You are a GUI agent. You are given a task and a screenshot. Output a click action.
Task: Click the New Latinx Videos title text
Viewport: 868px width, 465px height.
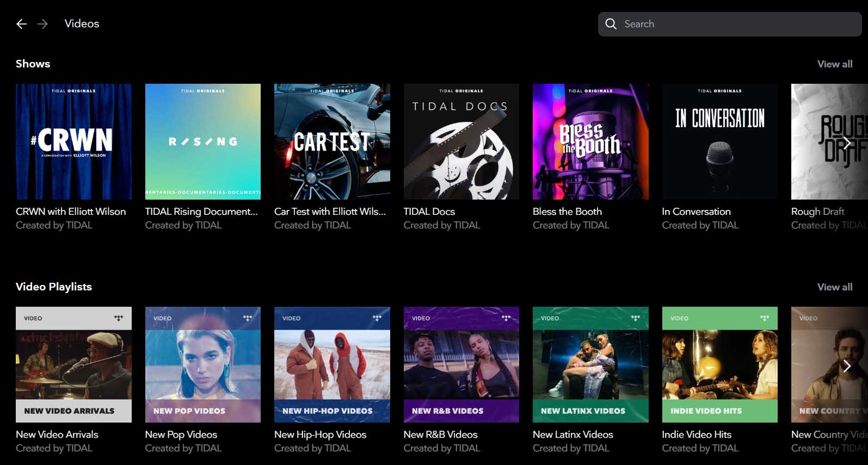[573, 435]
